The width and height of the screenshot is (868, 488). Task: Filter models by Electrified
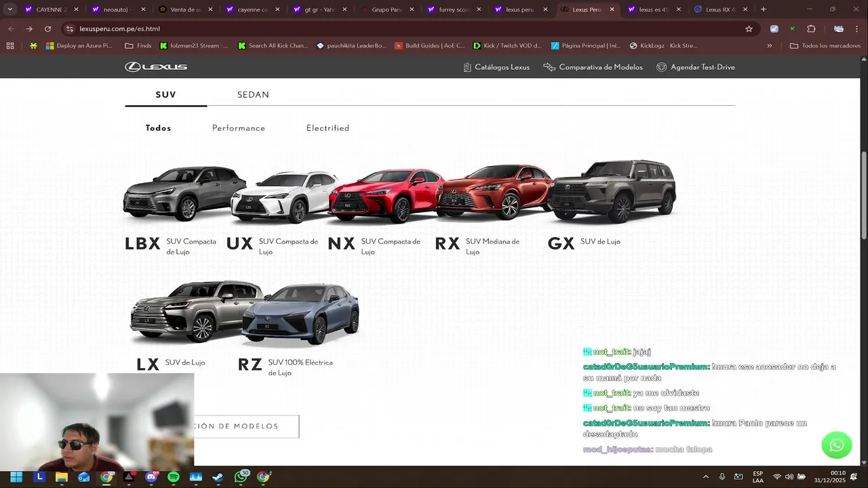click(328, 128)
